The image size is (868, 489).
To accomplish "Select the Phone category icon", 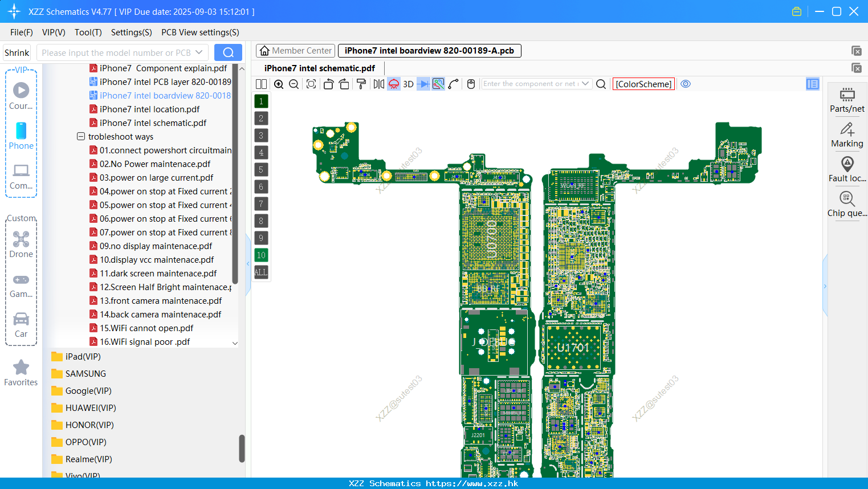I will pos(21,136).
